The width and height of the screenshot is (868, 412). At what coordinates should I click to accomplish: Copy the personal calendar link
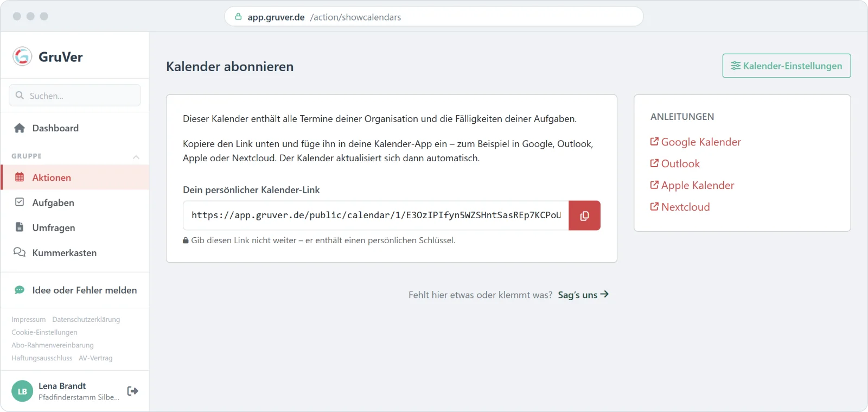(584, 215)
